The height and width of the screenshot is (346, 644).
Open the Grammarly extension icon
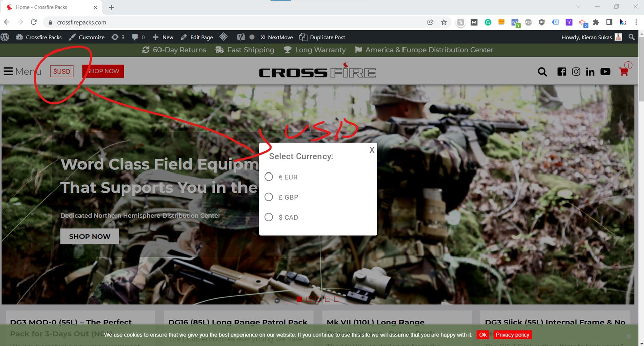tap(488, 22)
